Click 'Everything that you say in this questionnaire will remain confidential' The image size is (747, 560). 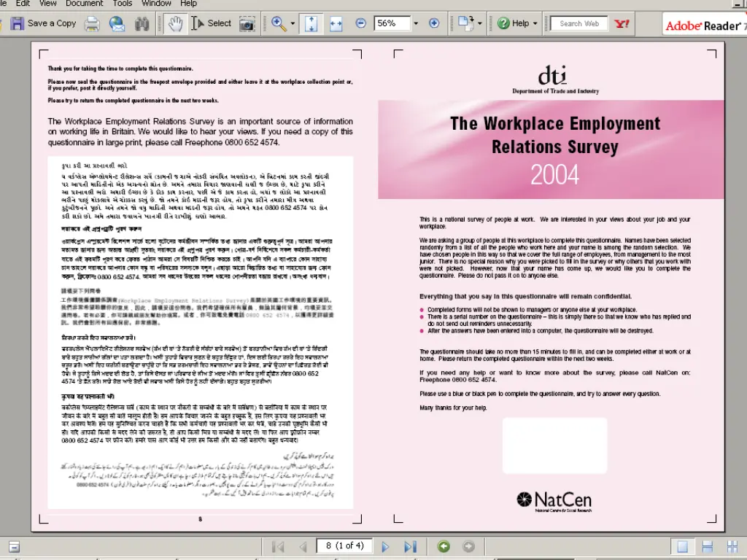pos(525,296)
